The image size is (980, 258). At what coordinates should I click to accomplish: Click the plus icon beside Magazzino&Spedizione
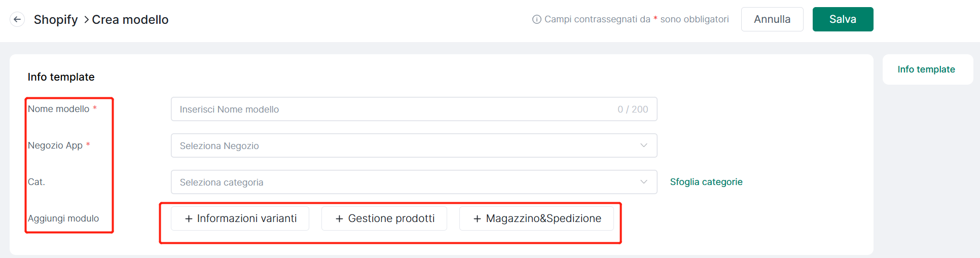pos(477,218)
